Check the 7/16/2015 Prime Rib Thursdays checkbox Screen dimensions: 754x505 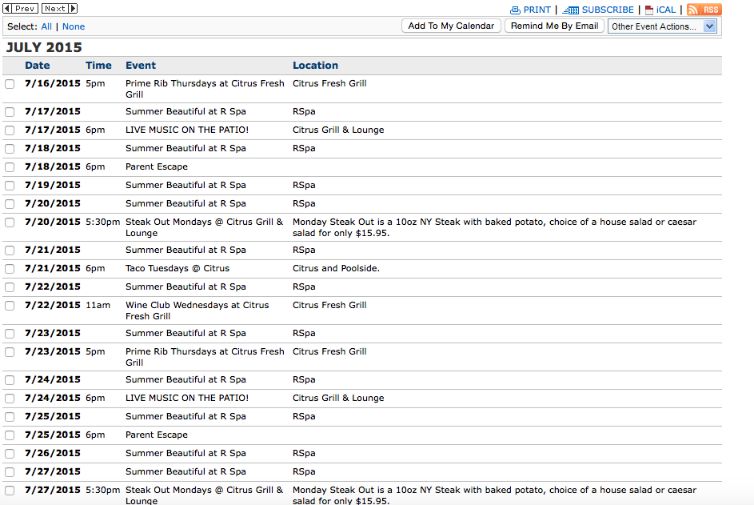(10, 84)
